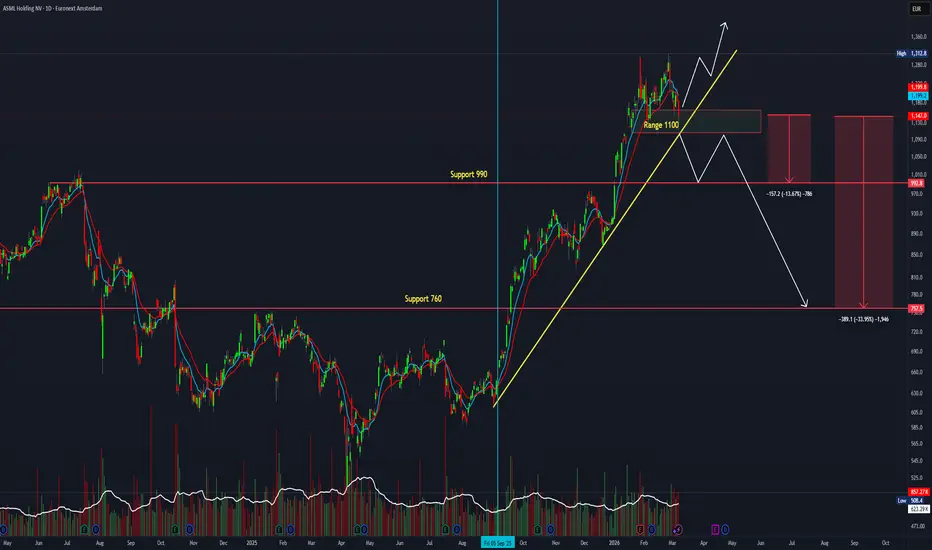Click the '-157.2 (-13.67%) -786' measurement label
This screenshot has width=932, height=550.
point(789,194)
